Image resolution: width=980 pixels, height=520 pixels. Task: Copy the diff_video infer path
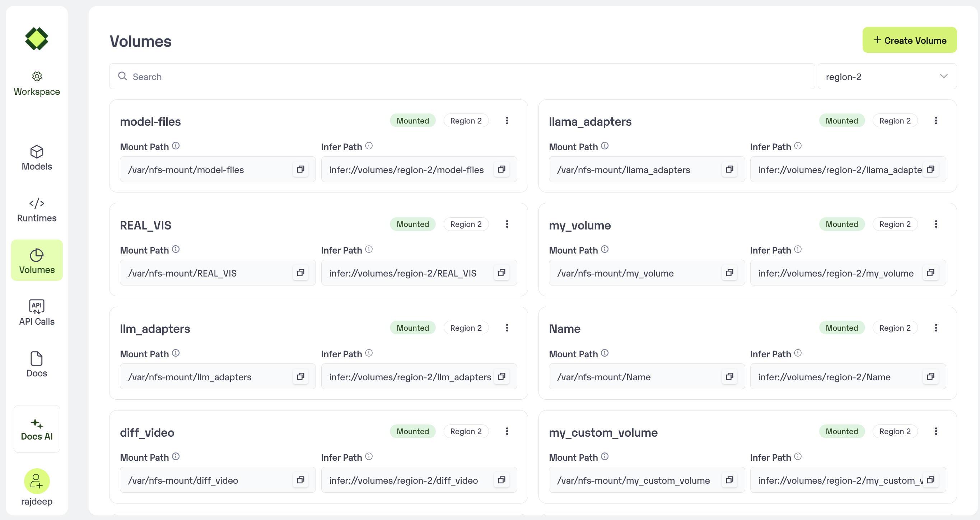pos(501,480)
